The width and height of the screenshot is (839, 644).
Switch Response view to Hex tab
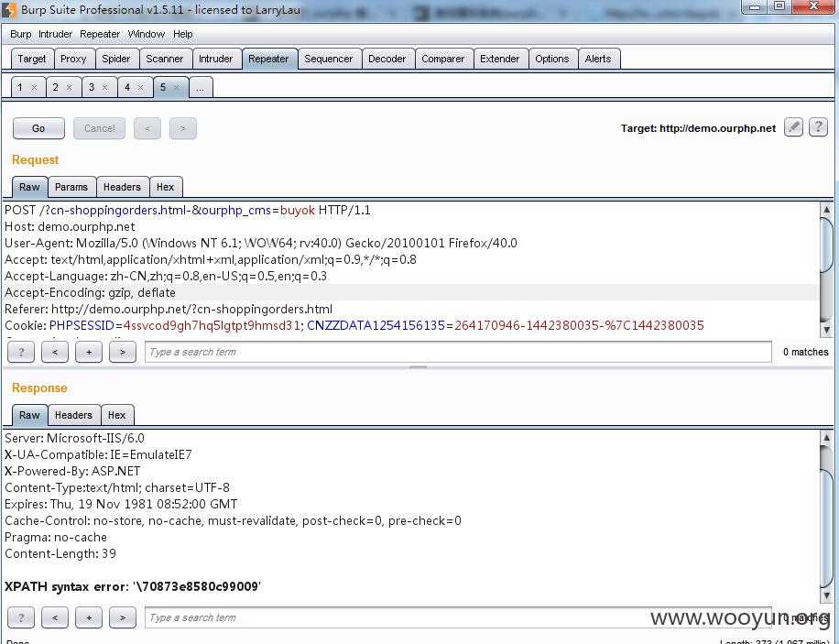116,415
